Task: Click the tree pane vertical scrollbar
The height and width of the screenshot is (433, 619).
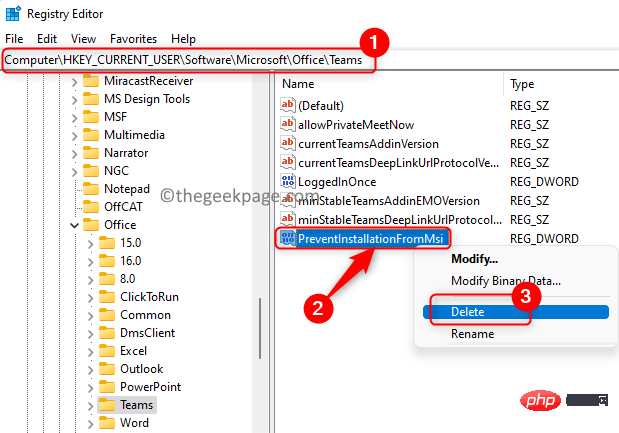Action: pyautogui.click(x=260, y=328)
